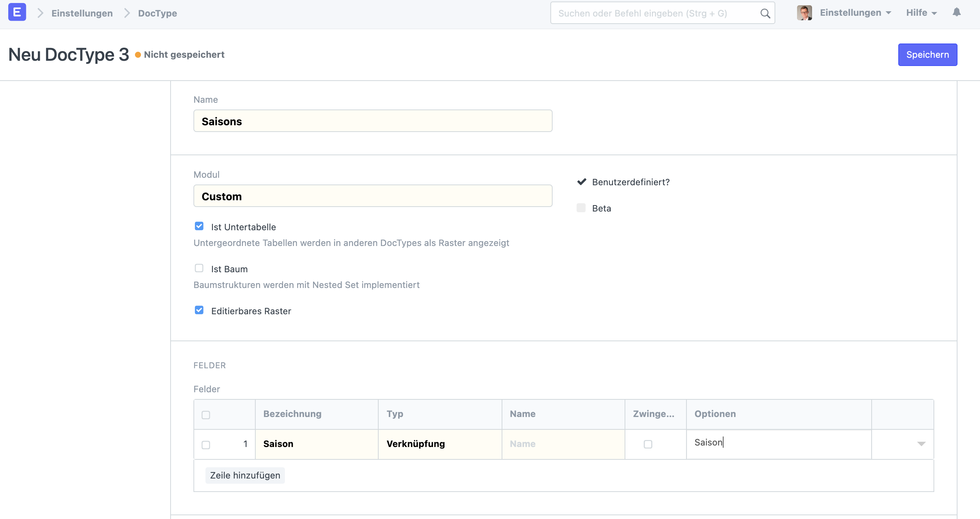Edit the Name field containing Saisons
The width and height of the screenshot is (980, 519).
(372, 121)
